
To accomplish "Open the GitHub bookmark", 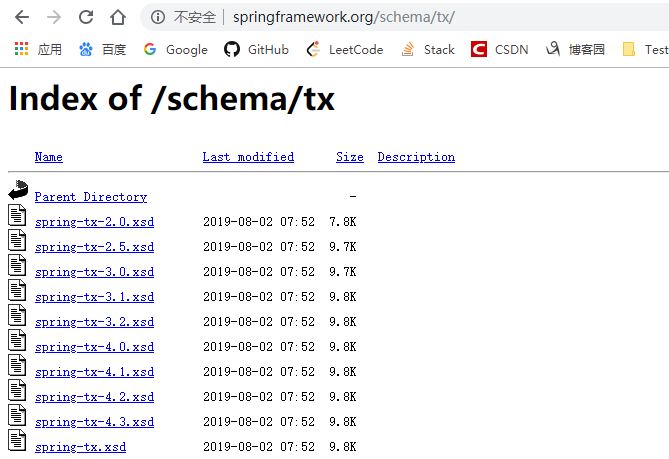I will coord(256,49).
